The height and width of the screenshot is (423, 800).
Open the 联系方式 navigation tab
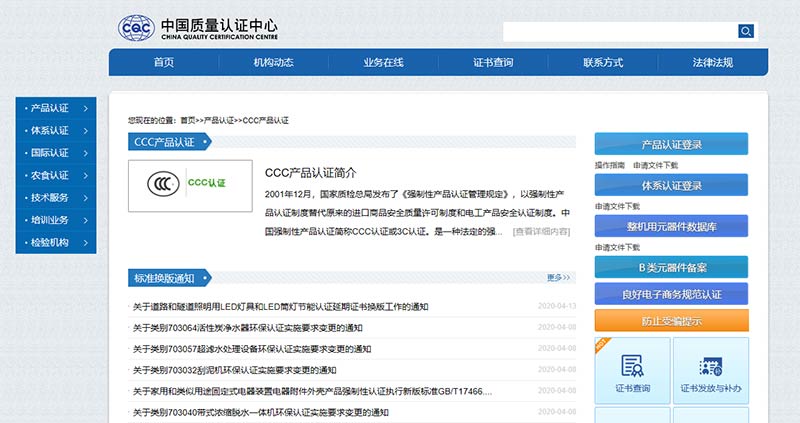603,62
